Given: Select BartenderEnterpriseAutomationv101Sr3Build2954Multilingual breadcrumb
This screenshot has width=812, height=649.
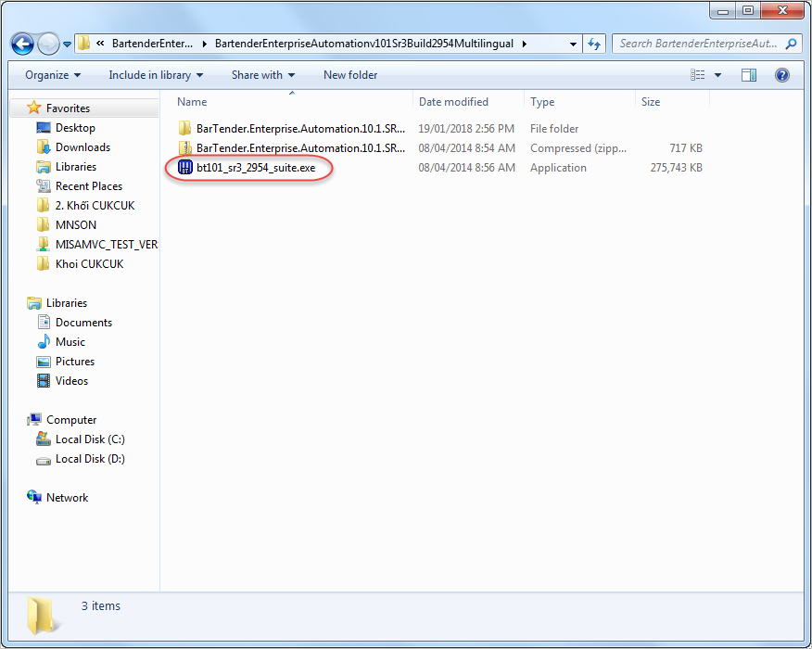Looking at the screenshot, I should pos(364,44).
